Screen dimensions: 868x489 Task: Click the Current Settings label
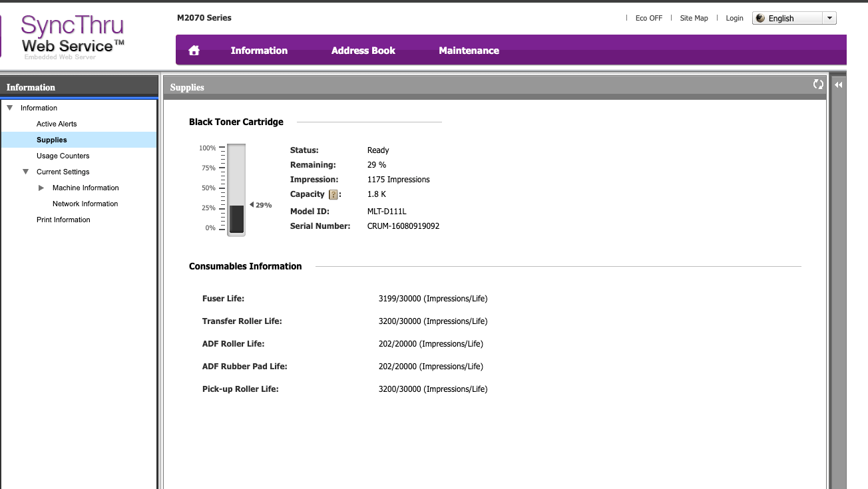click(x=63, y=172)
